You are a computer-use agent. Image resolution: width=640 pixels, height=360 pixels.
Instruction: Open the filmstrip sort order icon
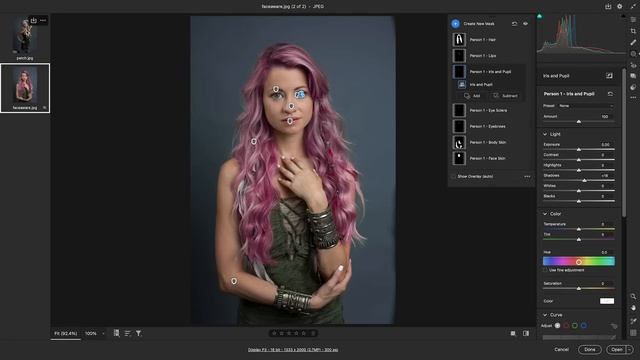[128, 333]
